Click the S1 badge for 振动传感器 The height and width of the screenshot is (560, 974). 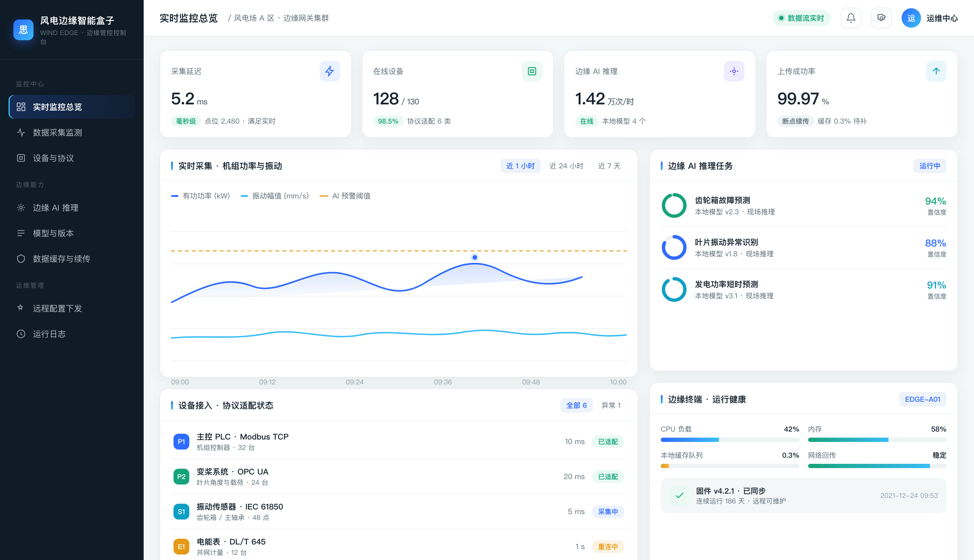point(181,512)
